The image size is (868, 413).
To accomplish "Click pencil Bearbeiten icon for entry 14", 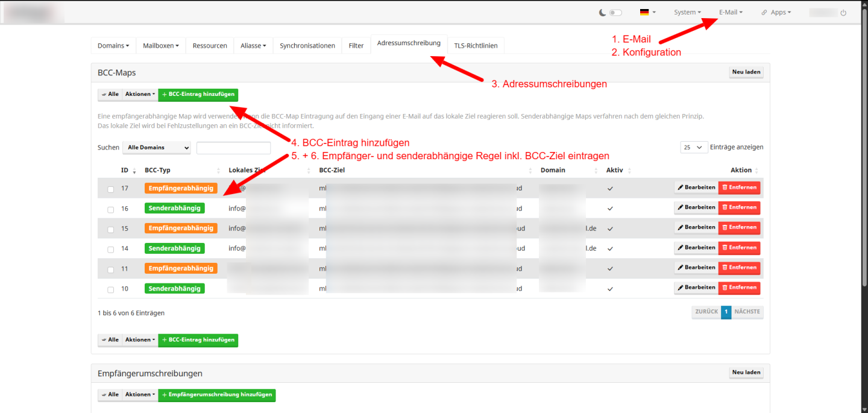I will (x=681, y=248).
